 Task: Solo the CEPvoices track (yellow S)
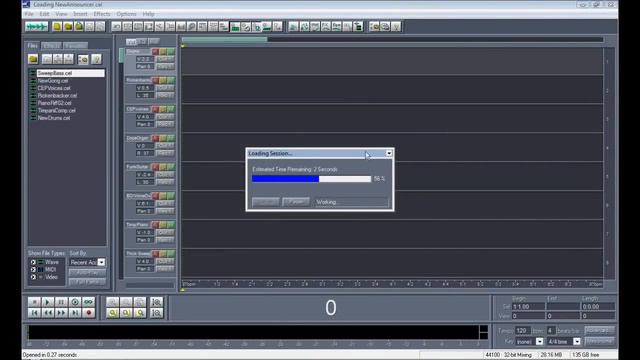(163, 109)
